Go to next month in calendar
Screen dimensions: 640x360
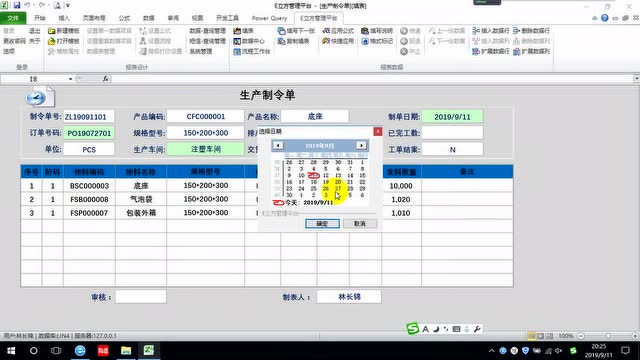click(x=361, y=145)
